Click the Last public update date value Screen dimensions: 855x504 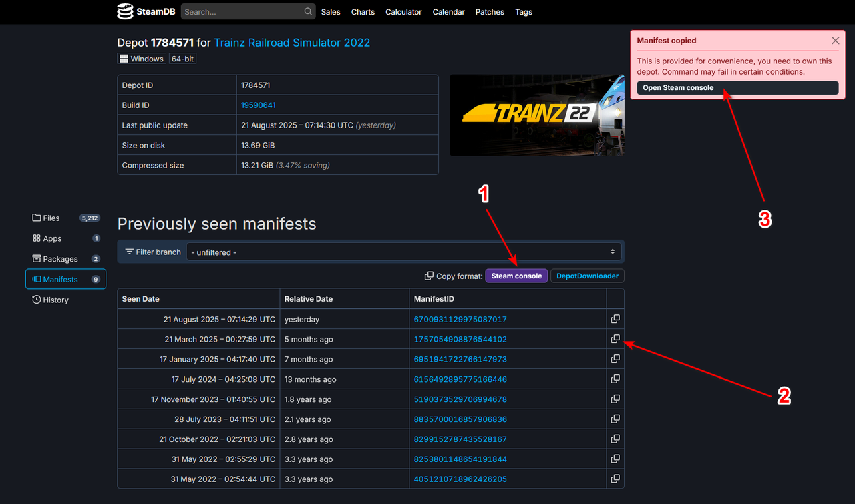pyautogui.click(x=297, y=125)
